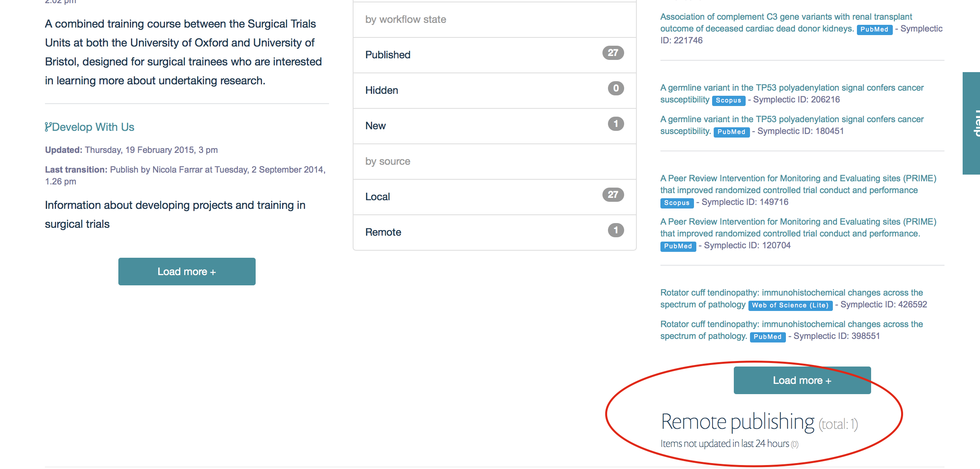Click the Remote count badge 1
The image size is (980, 469).
(x=615, y=230)
